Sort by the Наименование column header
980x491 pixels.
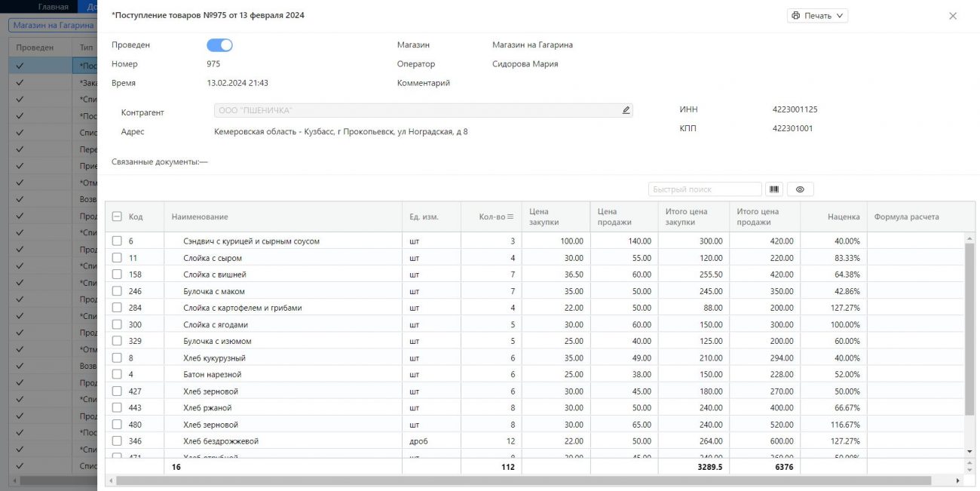pyautogui.click(x=200, y=217)
